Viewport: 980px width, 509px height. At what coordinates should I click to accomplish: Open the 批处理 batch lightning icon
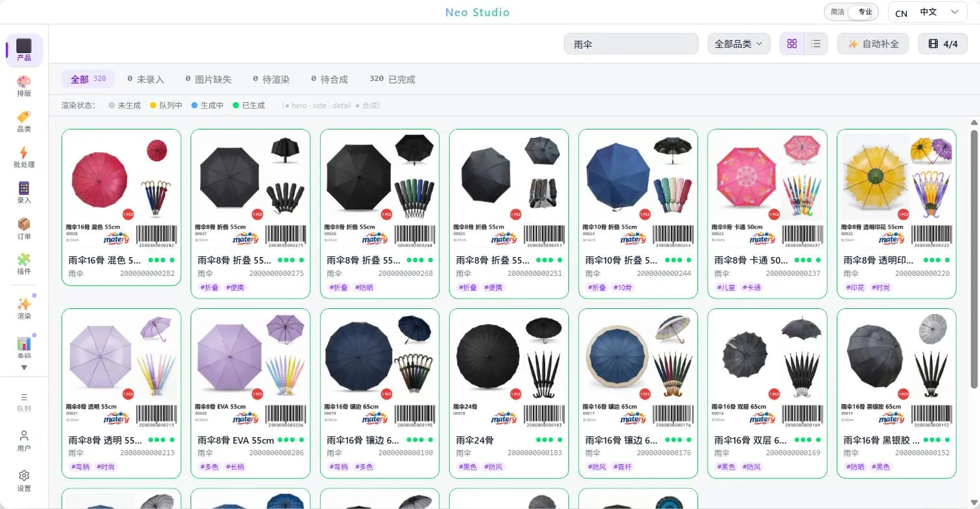tap(24, 157)
